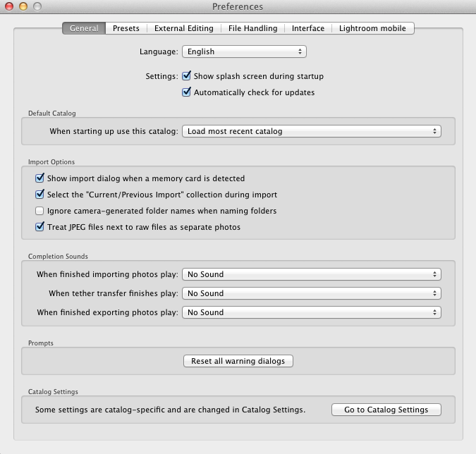Image resolution: width=476 pixels, height=454 pixels.
Task: Toggle Show import dialog for memory card
Action: 40,178
